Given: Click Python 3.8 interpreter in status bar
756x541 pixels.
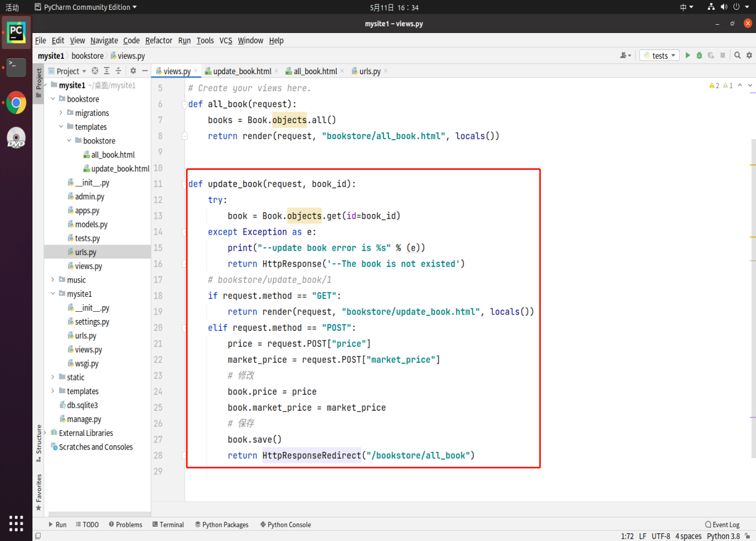Looking at the screenshot, I should pyautogui.click(x=723, y=536).
